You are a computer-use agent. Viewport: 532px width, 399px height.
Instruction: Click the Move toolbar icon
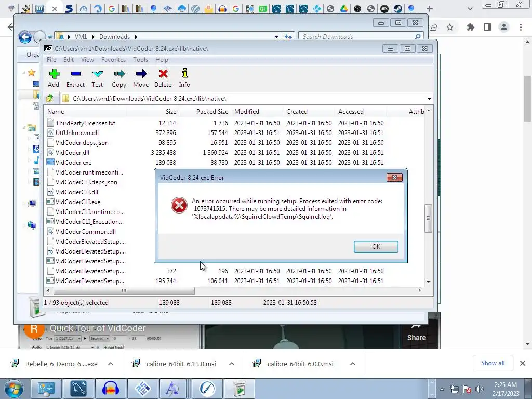[x=141, y=78]
